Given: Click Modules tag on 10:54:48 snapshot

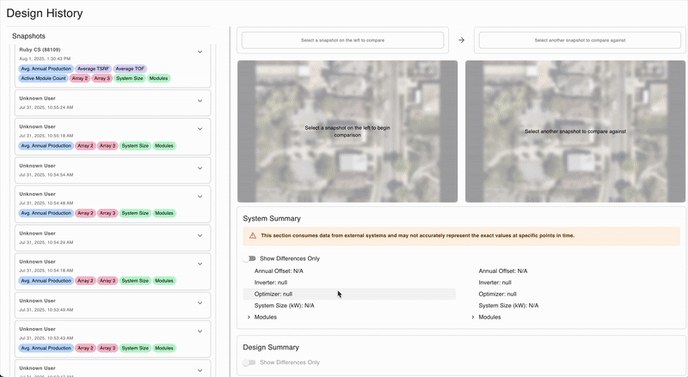Looking at the screenshot, I should tap(164, 213).
